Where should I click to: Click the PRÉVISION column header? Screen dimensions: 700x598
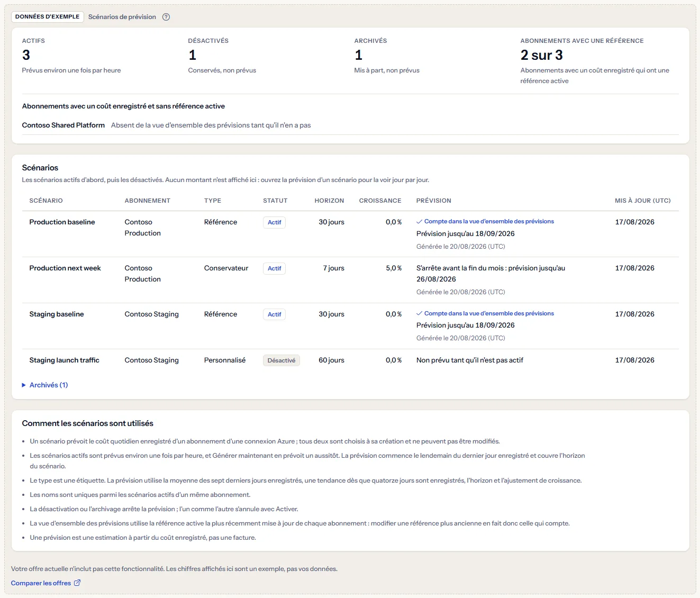434,201
